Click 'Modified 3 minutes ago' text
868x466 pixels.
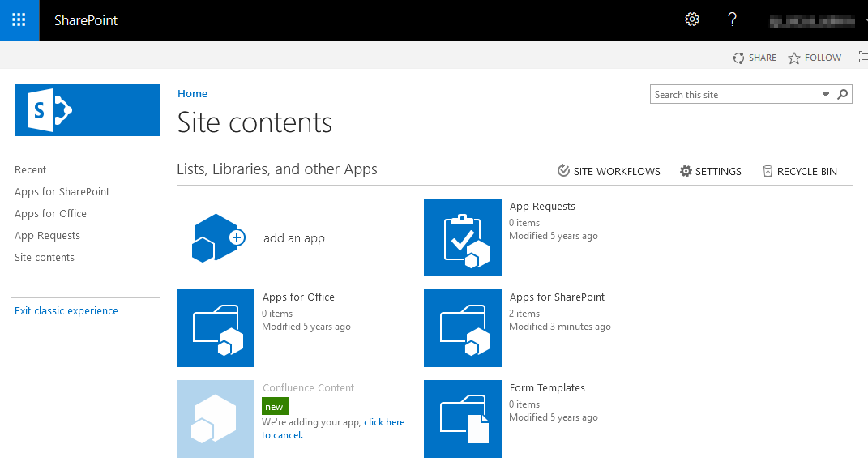point(560,327)
